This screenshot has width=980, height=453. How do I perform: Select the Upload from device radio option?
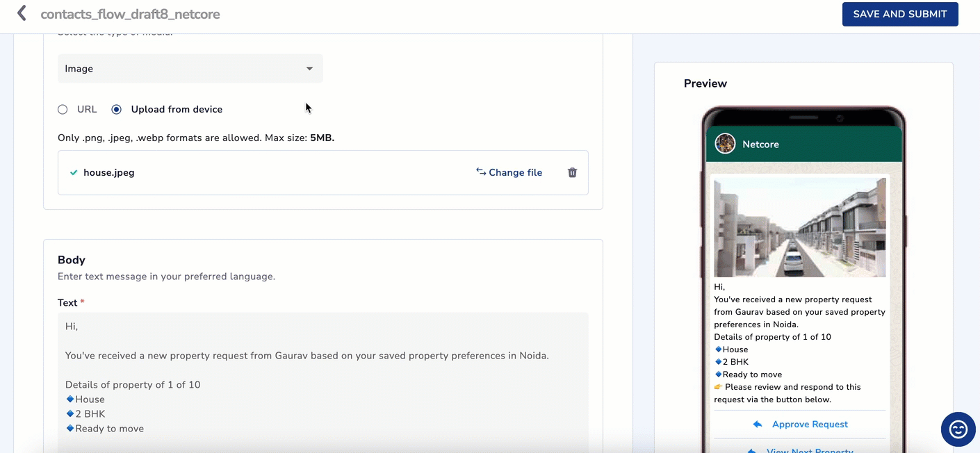[116, 109]
